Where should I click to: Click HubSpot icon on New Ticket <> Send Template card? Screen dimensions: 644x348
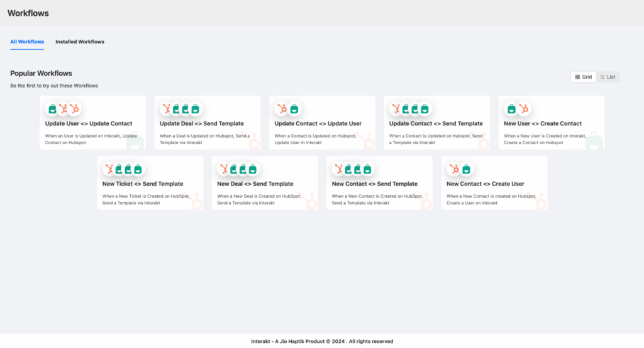coord(109,169)
